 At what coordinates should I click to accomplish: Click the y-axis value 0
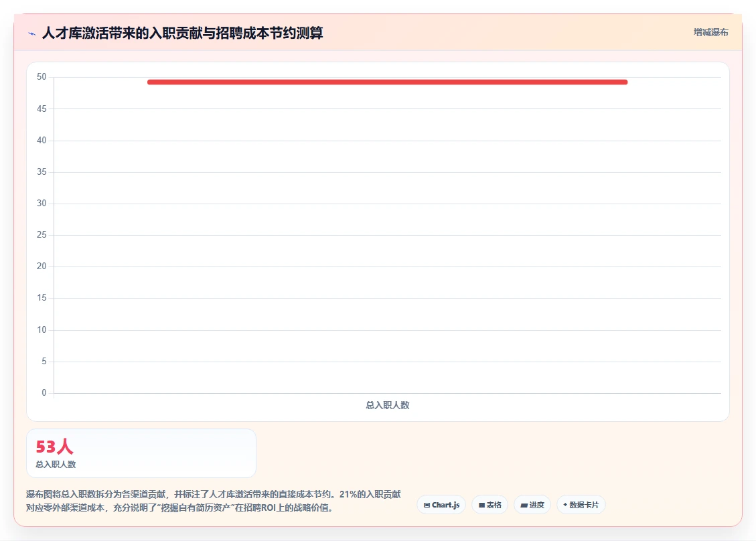(44, 392)
